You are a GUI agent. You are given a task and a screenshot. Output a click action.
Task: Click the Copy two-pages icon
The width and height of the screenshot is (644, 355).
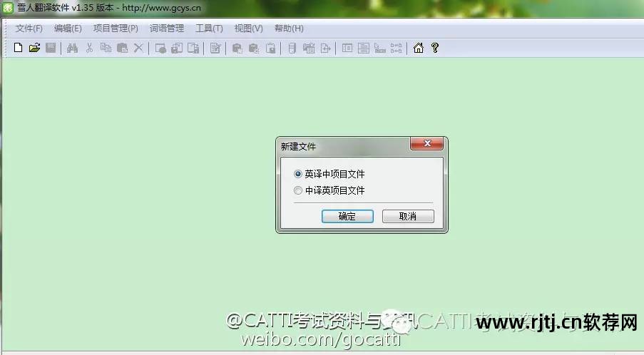click(x=106, y=48)
